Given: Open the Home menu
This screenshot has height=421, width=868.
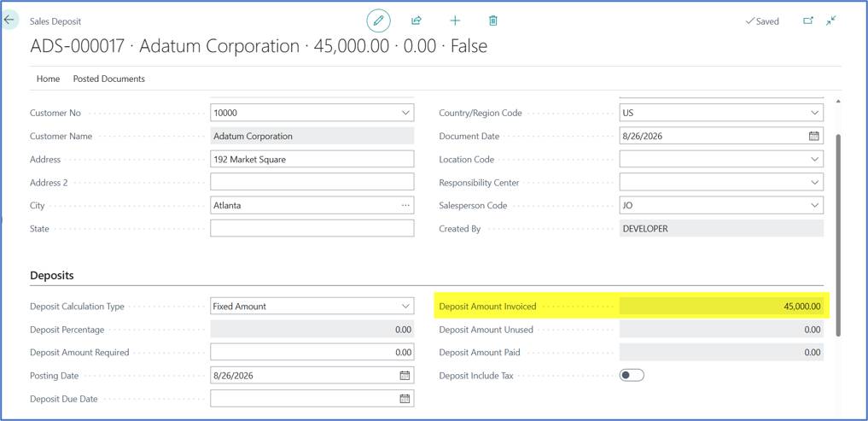Looking at the screenshot, I should pos(48,79).
